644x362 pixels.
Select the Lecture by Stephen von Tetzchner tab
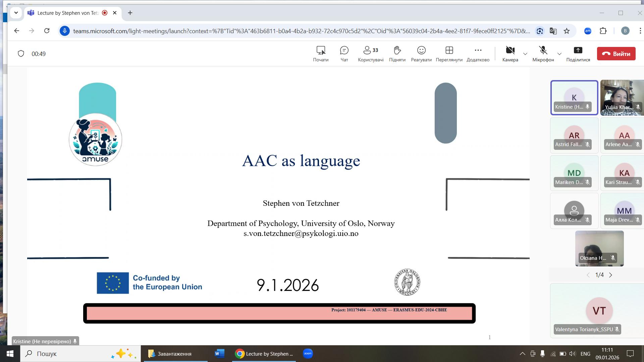click(67, 13)
